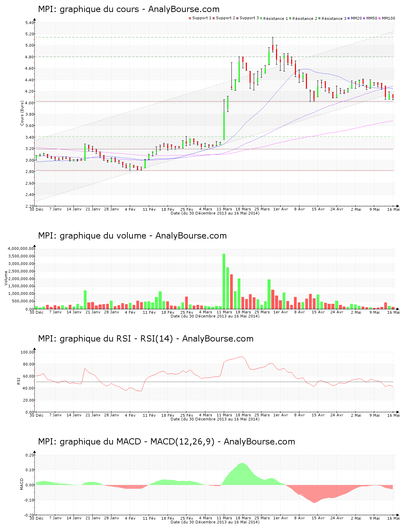Viewport: 412px width, 532px height.
Task: Click the 0.10 MACD axis value
Action: pyautogui.click(x=30, y=470)
